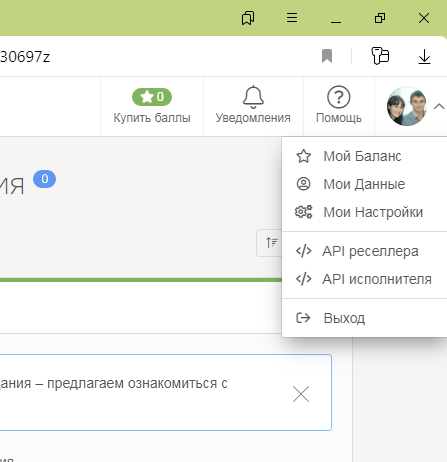Screen dimensions: 447x462
Task: Open the browser downloads arrow
Action: pos(424,56)
